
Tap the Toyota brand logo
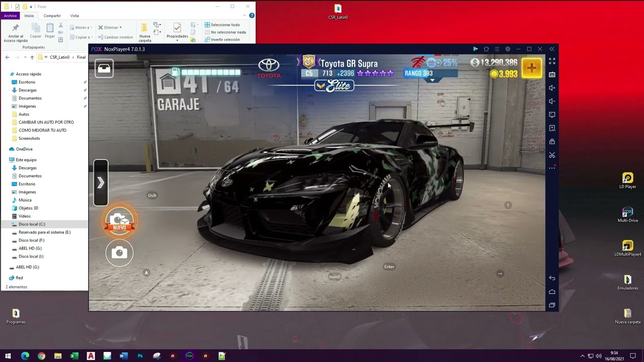click(269, 68)
